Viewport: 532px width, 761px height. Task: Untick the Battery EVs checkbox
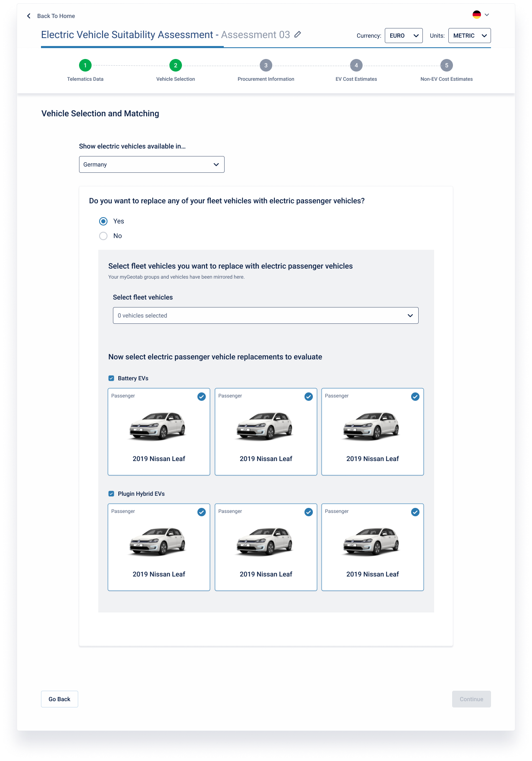point(111,378)
